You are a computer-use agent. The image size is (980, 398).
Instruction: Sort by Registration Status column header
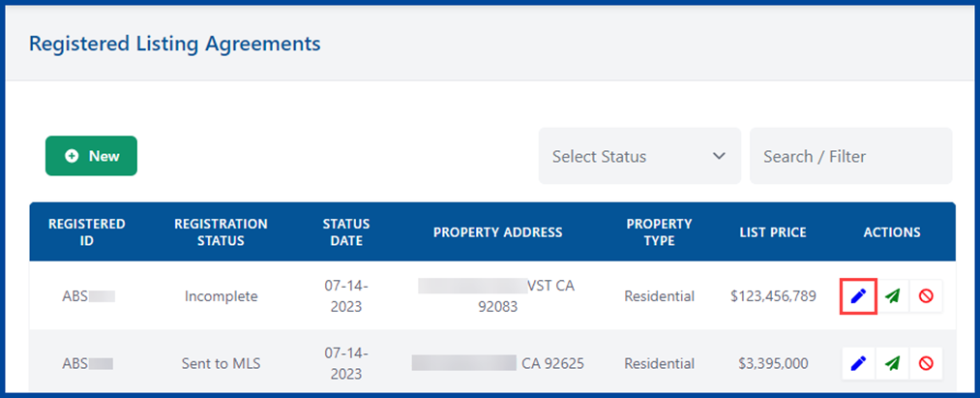[221, 231]
